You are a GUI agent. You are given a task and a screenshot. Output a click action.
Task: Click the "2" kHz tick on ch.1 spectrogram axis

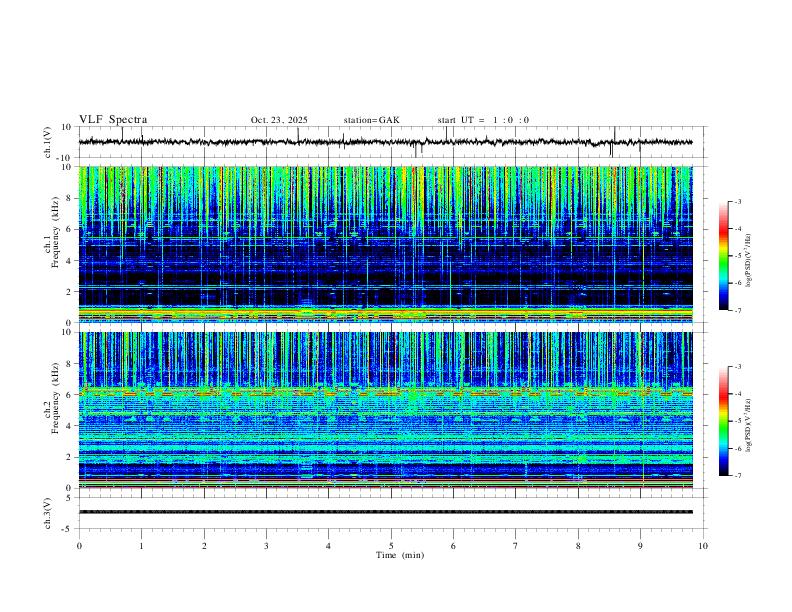point(70,291)
